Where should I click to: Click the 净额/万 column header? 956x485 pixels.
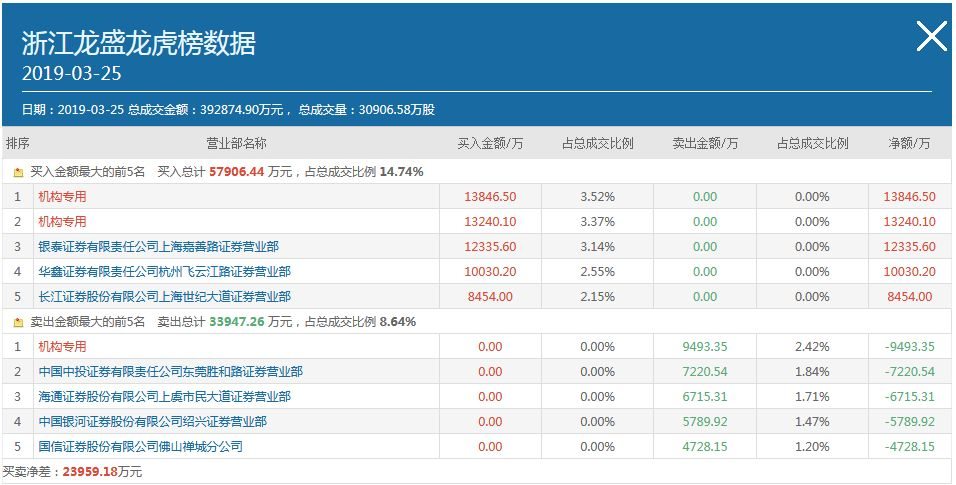coord(909,143)
